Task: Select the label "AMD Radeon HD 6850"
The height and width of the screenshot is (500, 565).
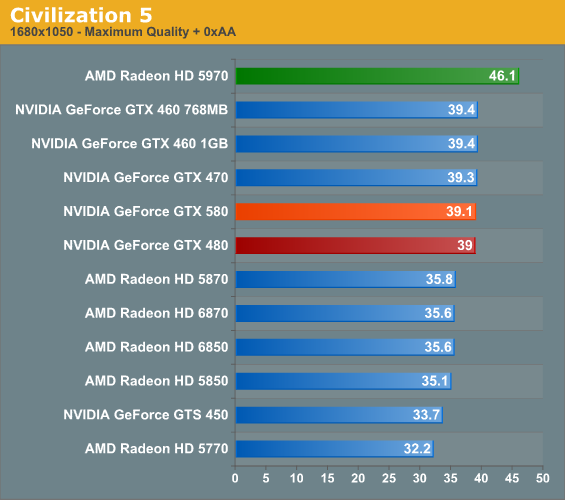Action: [156, 347]
